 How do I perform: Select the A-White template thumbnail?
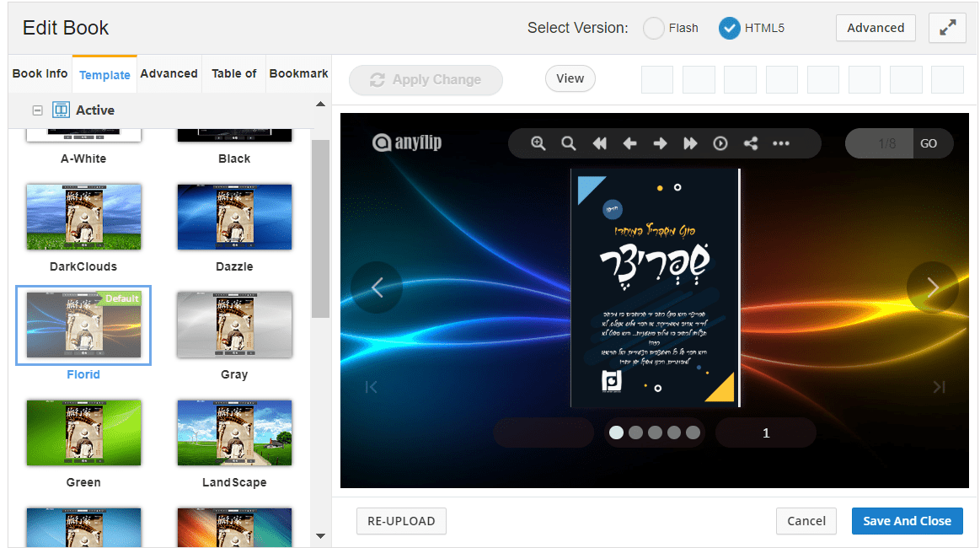(x=83, y=135)
